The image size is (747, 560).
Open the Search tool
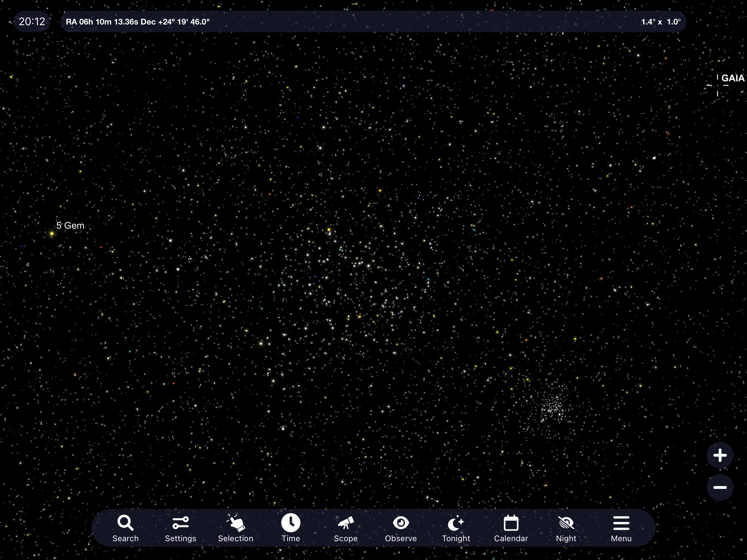pyautogui.click(x=125, y=528)
